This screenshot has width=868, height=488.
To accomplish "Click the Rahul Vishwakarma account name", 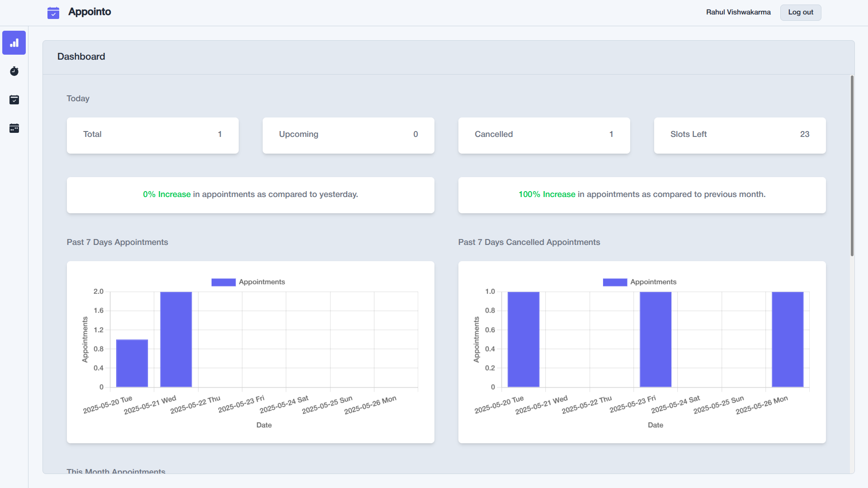I will pyautogui.click(x=738, y=12).
